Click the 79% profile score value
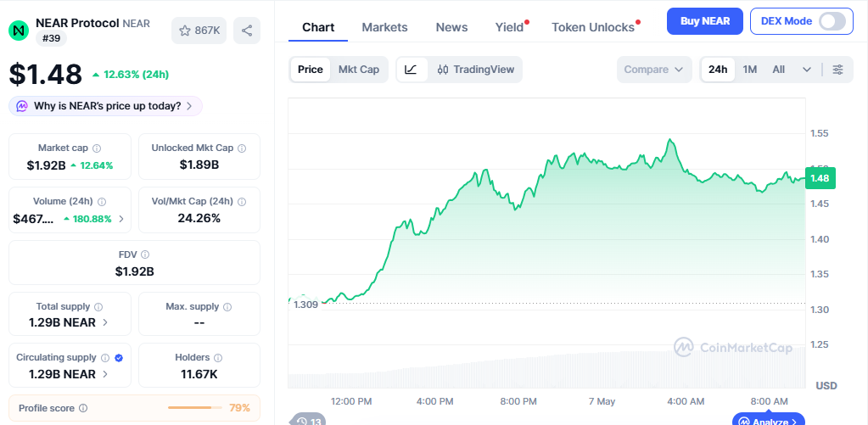This screenshot has width=868, height=425. [239, 408]
